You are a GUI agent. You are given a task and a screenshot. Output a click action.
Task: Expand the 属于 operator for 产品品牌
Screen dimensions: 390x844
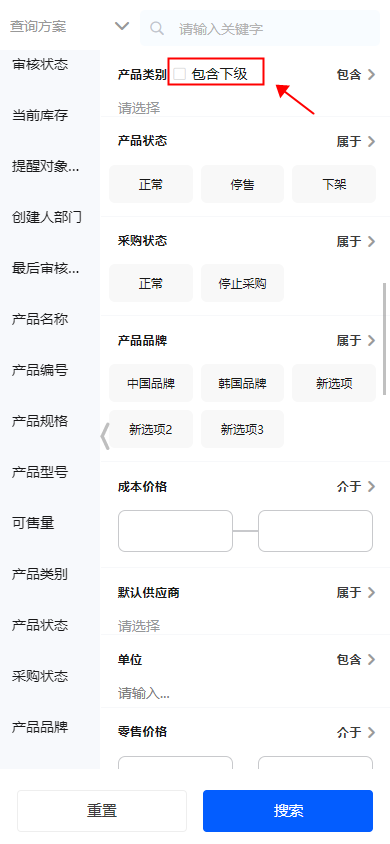pos(356,340)
